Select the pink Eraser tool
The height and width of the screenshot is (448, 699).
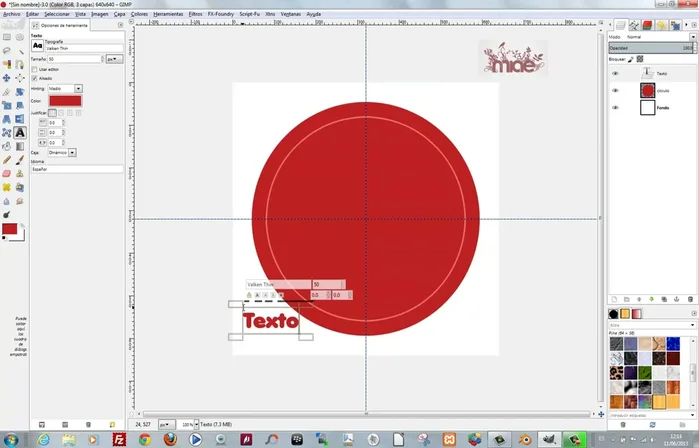coord(6,172)
